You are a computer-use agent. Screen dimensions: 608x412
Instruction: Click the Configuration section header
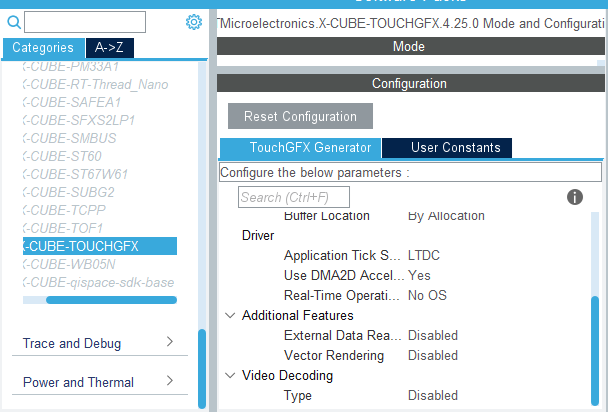coord(411,83)
